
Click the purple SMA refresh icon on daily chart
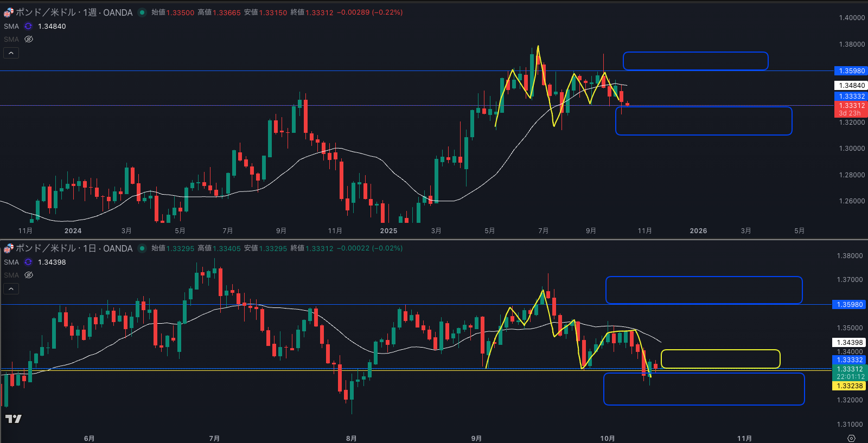(28, 262)
